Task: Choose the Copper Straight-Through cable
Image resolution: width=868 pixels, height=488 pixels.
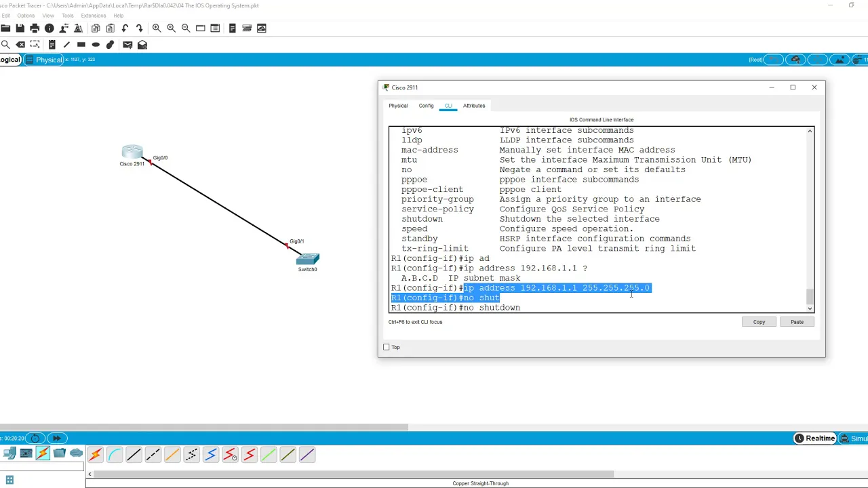Action: tap(134, 455)
